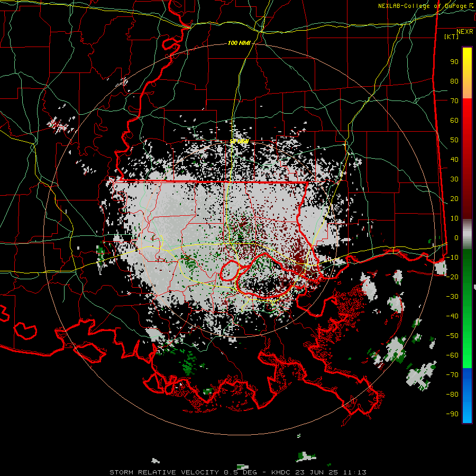Click the 0.5 DEG elevation text

[x=240, y=472]
